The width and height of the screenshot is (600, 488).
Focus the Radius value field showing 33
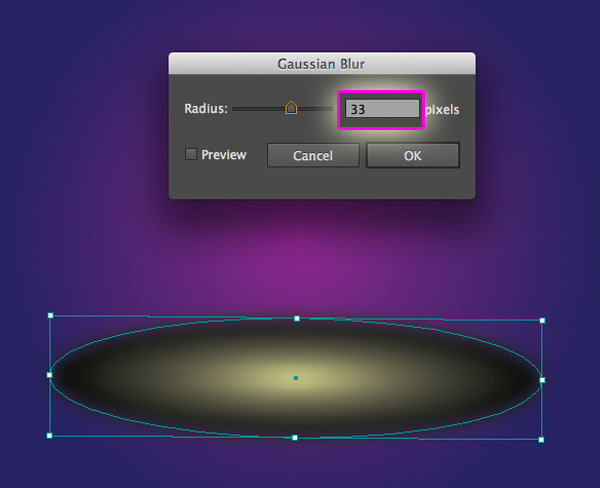[381, 109]
